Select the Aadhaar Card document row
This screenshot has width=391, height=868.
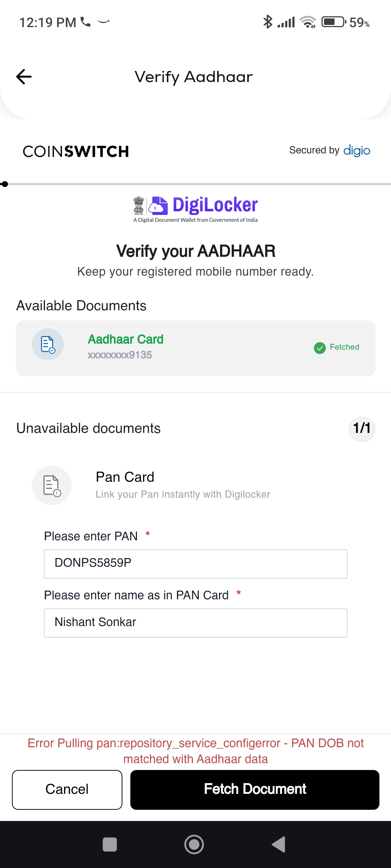click(195, 348)
